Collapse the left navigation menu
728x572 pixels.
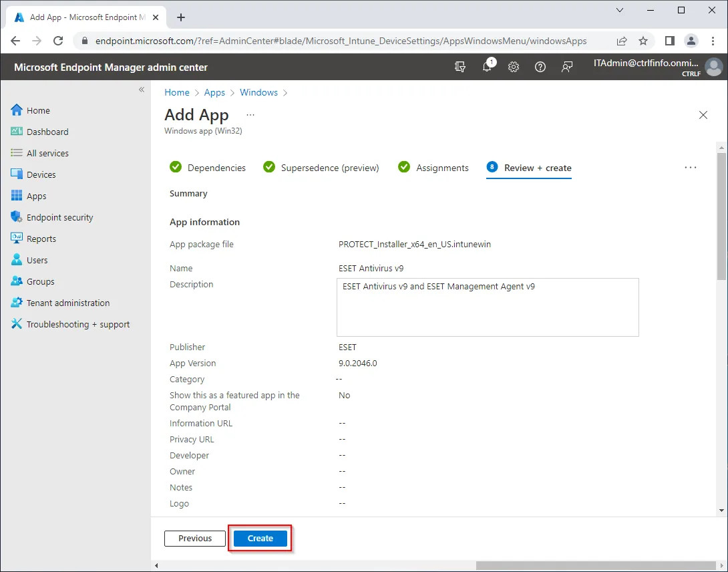point(142,90)
